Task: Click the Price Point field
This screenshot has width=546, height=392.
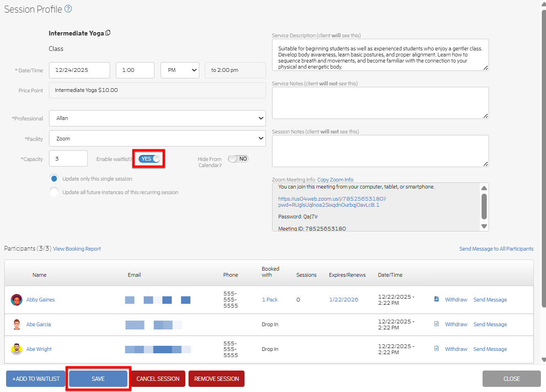Action: (157, 90)
